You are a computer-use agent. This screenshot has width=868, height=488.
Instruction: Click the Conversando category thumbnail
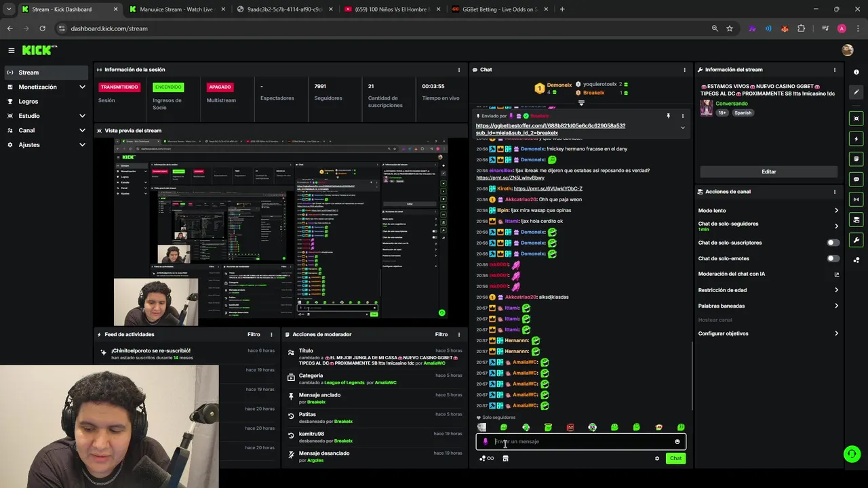coord(706,108)
